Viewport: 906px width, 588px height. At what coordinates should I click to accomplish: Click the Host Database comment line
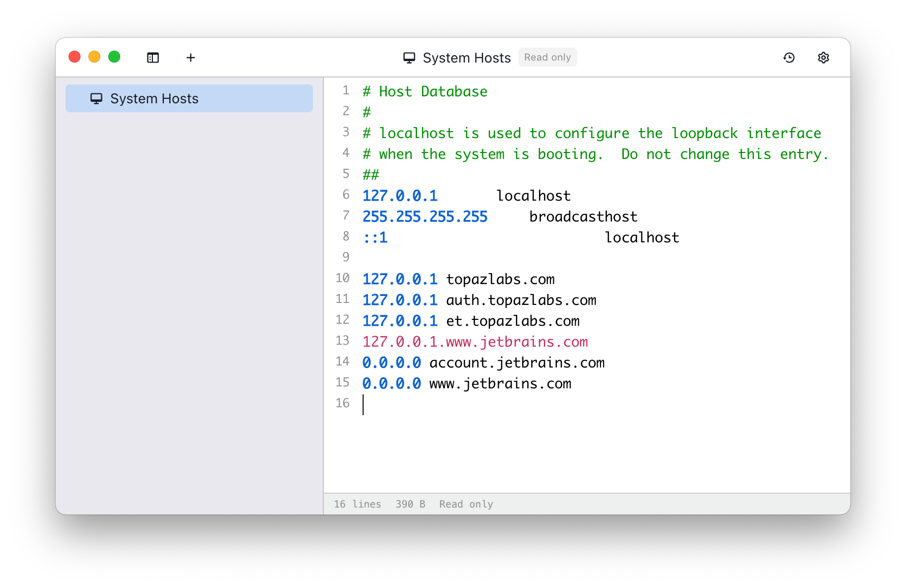(424, 91)
